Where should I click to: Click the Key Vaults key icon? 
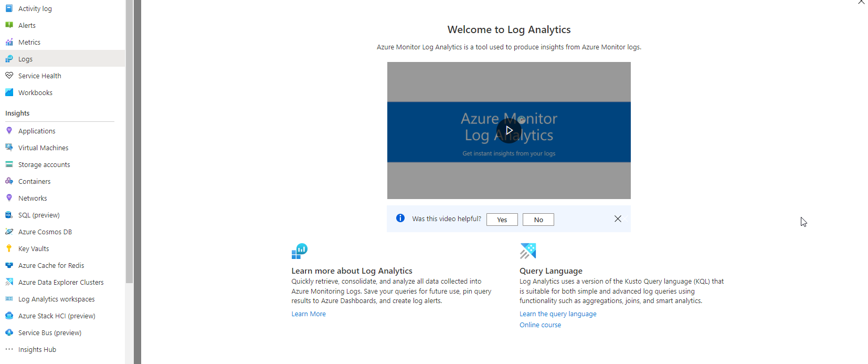pyautogui.click(x=9, y=248)
